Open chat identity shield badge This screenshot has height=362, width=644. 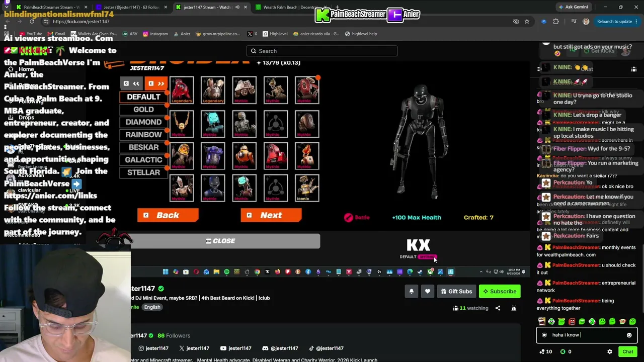click(x=544, y=335)
